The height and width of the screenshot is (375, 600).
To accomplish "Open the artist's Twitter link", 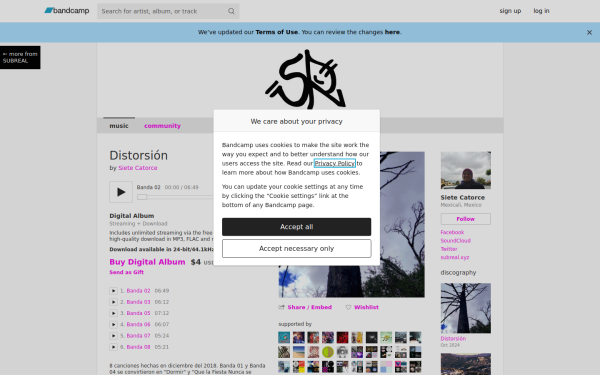I will pos(449,249).
